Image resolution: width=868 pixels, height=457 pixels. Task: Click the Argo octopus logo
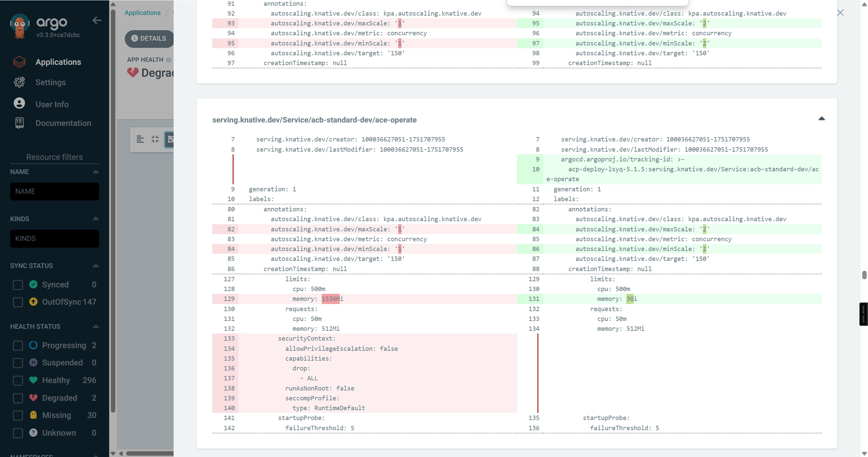(x=20, y=26)
